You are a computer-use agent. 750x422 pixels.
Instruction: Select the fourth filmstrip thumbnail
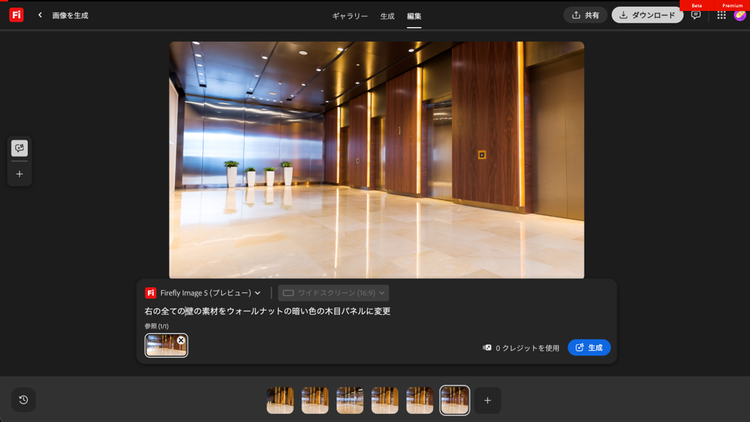pos(385,400)
